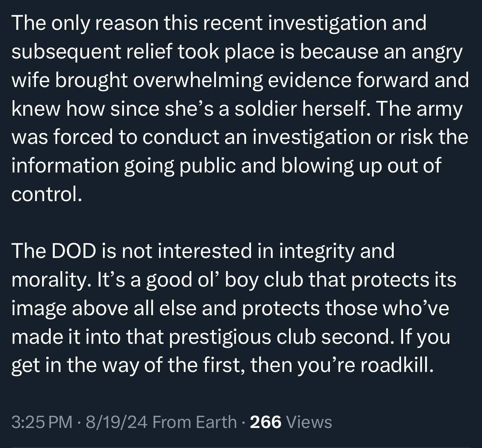The height and width of the screenshot is (448, 482).
Task: Click the 3:25 PM timestamp
Action: pyautogui.click(x=42, y=422)
